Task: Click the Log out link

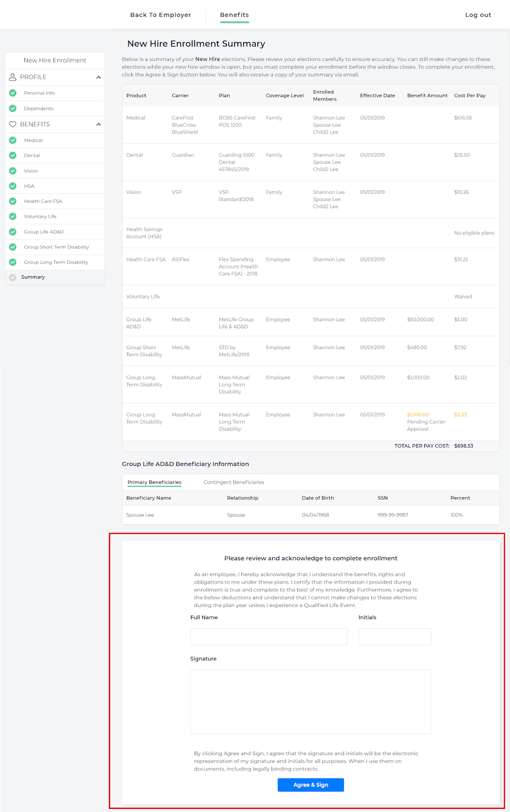Action: 478,15
